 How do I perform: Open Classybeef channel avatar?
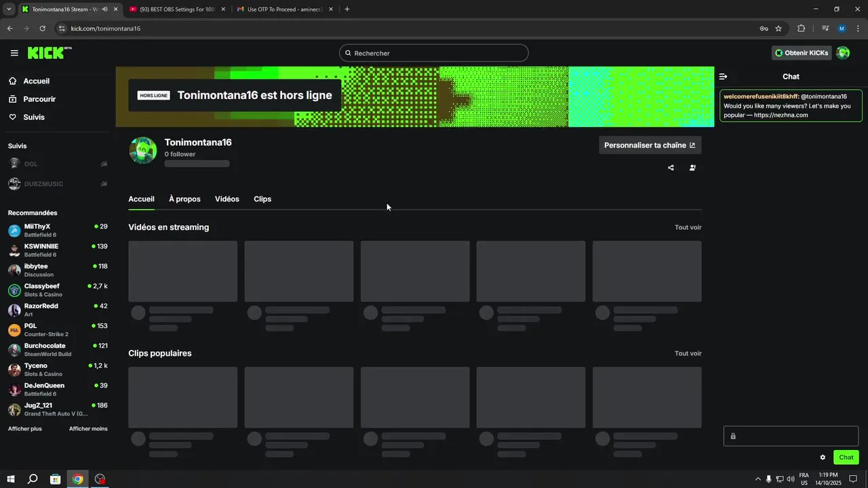(14, 291)
